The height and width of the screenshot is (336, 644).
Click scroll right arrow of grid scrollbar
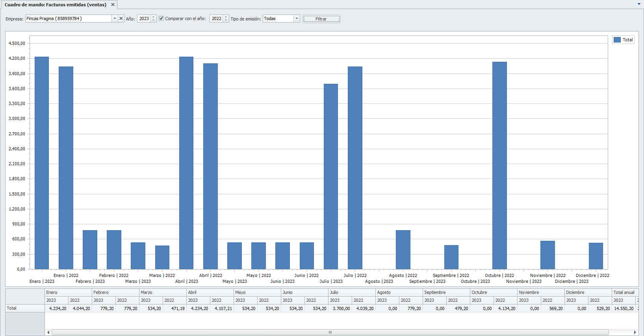pyautogui.click(x=635, y=332)
